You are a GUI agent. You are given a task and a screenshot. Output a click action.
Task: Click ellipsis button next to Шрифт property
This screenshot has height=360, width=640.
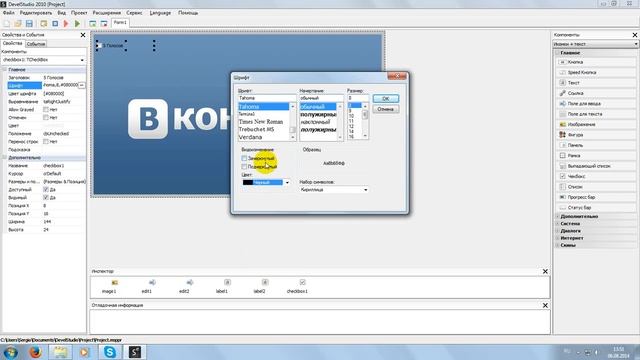coord(82,85)
